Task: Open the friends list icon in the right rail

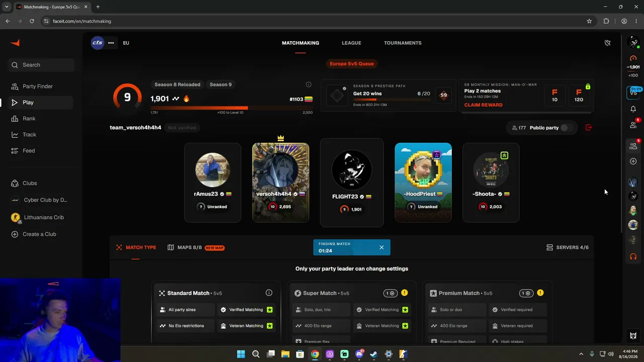Action: [633, 125]
